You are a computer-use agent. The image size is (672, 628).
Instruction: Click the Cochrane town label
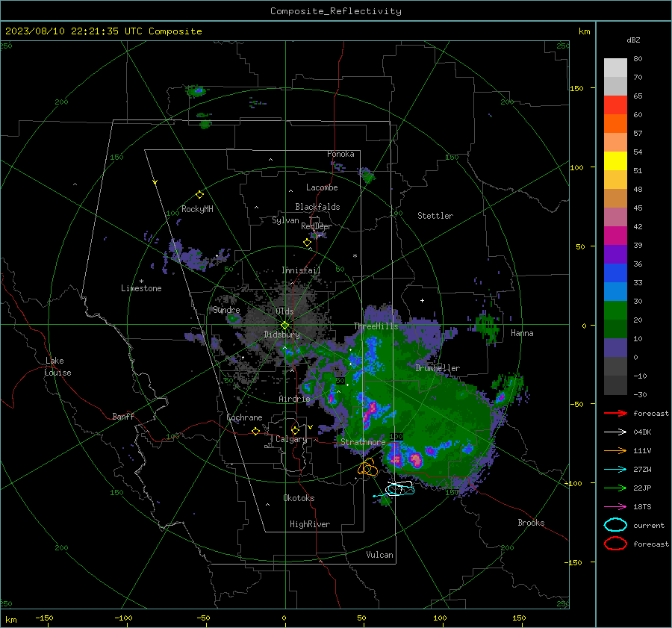click(x=244, y=417)
